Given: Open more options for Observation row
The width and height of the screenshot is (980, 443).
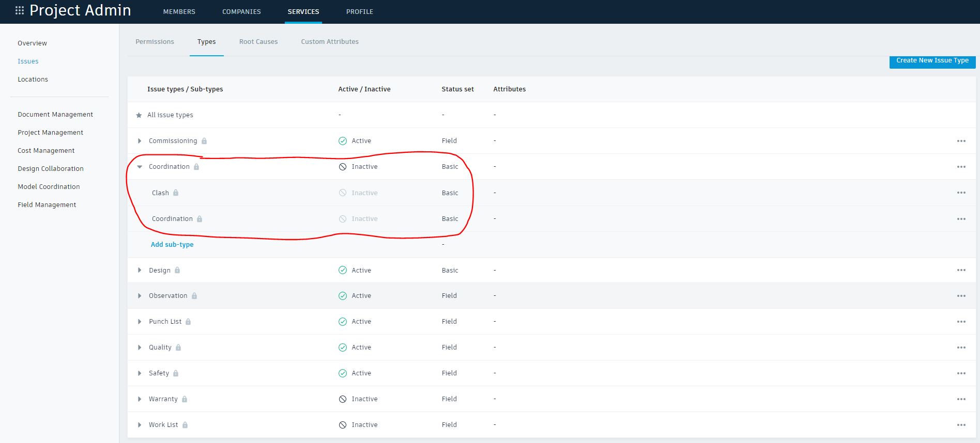Looking at the screenshot, I should [x=961, y=296].
